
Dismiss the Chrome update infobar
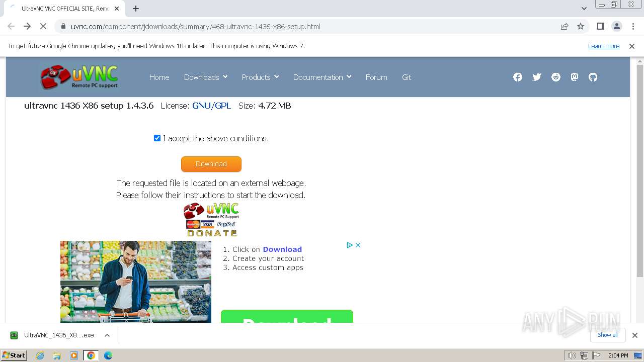pyautogui.click(x=632, y=46)
